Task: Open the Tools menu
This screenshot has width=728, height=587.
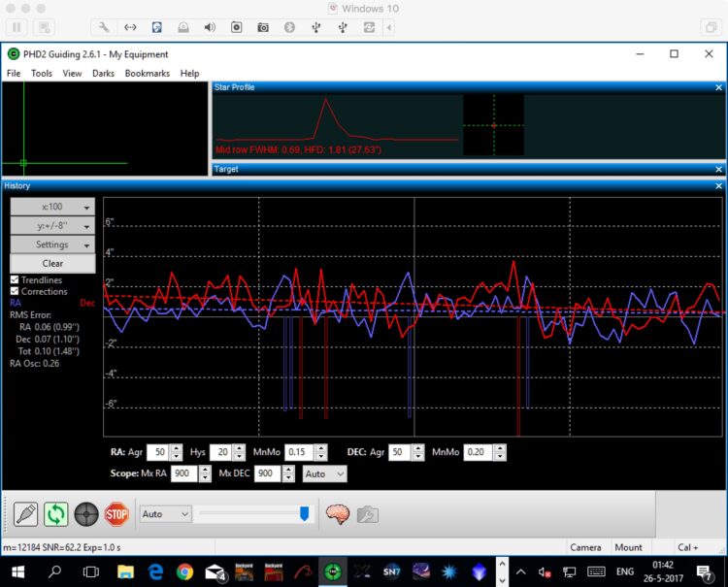Action: coord(42,74)
